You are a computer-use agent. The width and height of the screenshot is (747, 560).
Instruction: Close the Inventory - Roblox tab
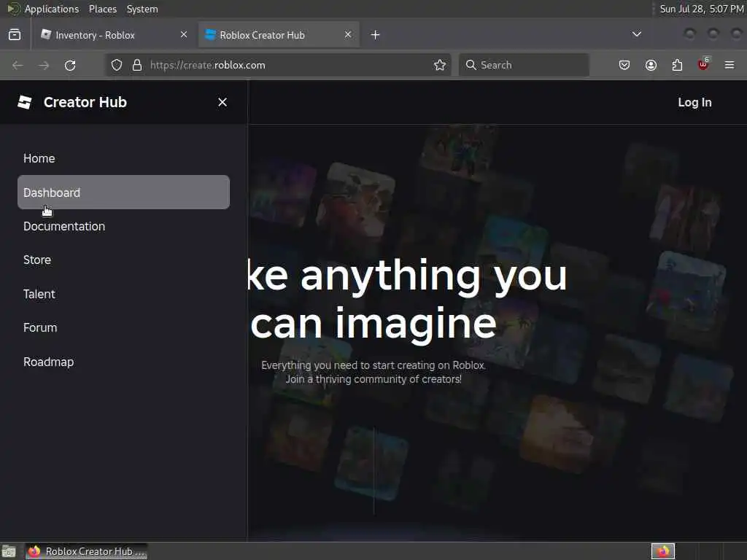coord(184,35)
